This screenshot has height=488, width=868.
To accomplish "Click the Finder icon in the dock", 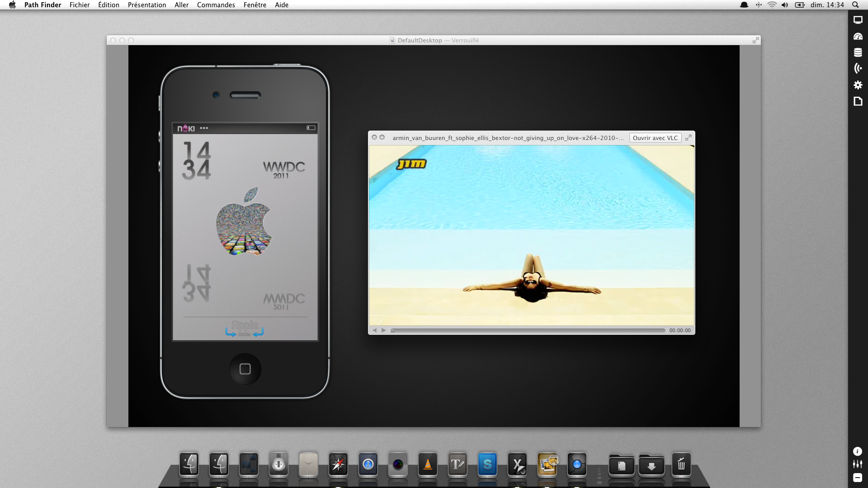I will tap(189, 465).
